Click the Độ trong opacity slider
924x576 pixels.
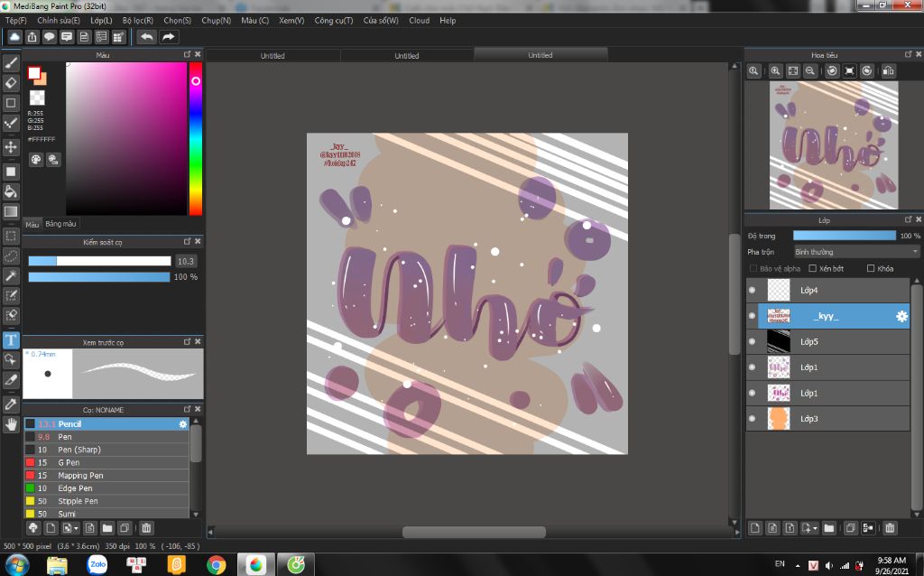coord(845,236)
